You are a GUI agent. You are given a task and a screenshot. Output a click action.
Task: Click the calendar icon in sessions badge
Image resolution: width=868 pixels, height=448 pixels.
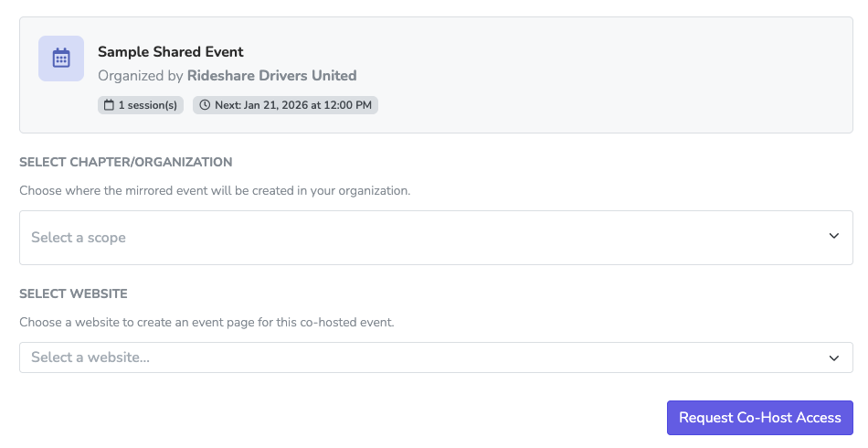(109, 105)
